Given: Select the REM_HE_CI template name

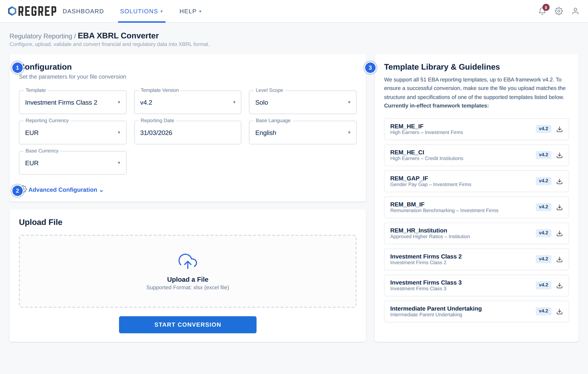Looking at the screenshot, I should click(x=407, y=152).
